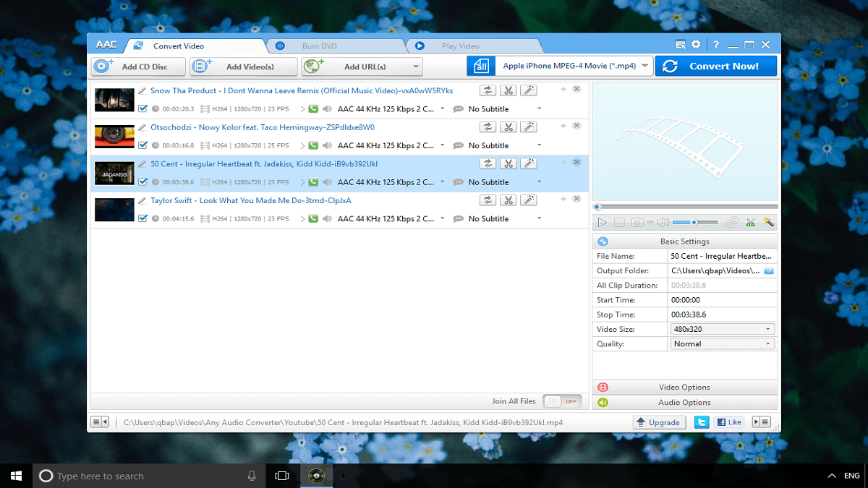This screenshot has height=488, width=868.
Task: Click the Facebook Like button
Action: (729, 422)
